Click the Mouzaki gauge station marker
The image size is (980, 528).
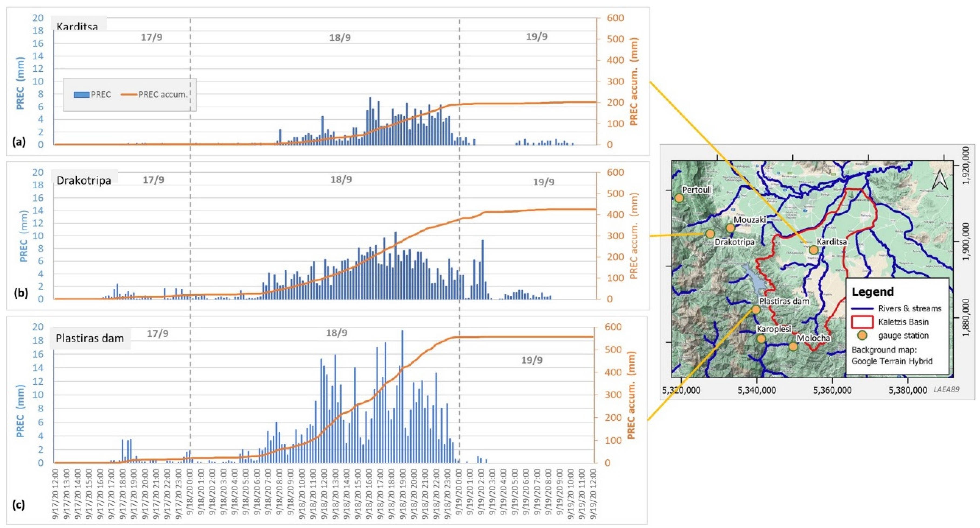[x=730, y=228]
